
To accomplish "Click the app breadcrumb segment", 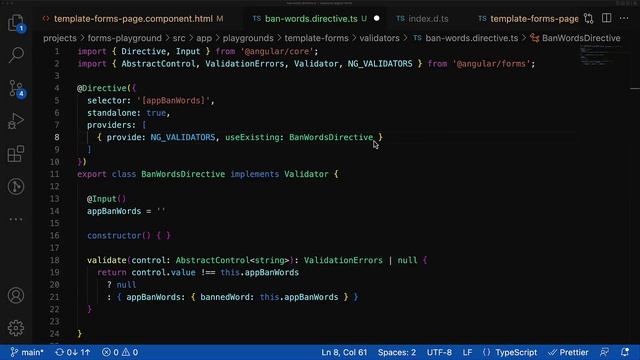I will tap(204, 38).
